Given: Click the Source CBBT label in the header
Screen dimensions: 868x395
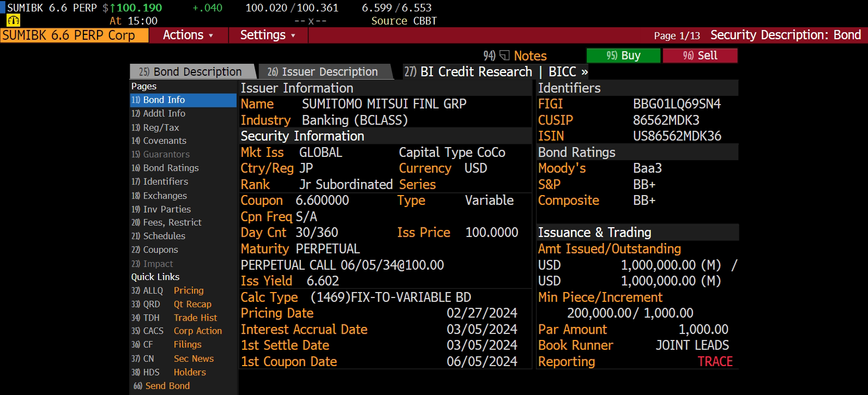Looking at the screenshot, I should click(x=404, y=21).
